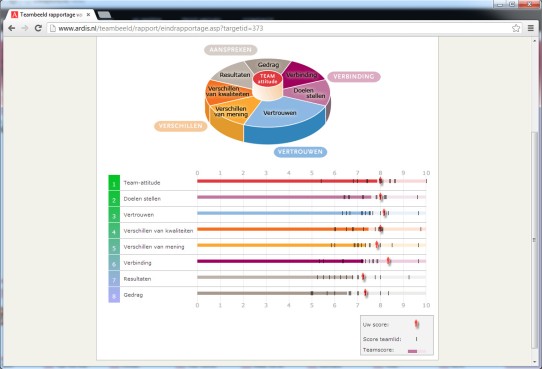Click the Gedrag row number 8 box

click(114, 295)
